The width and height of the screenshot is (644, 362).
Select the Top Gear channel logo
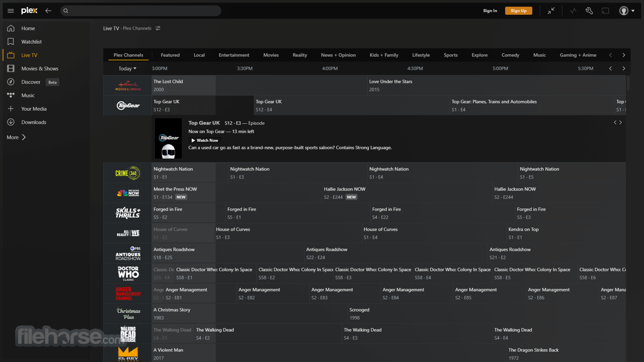tap(128, 106)
